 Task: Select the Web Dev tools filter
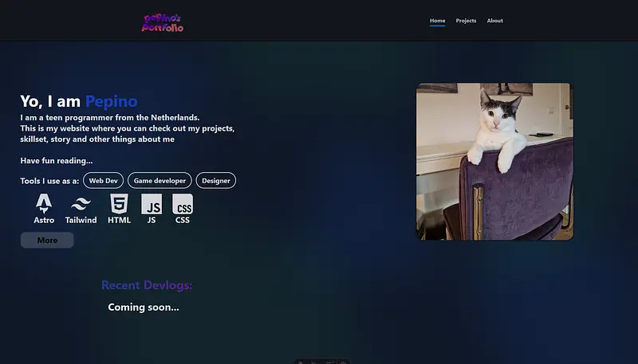(x=104, y=181)
